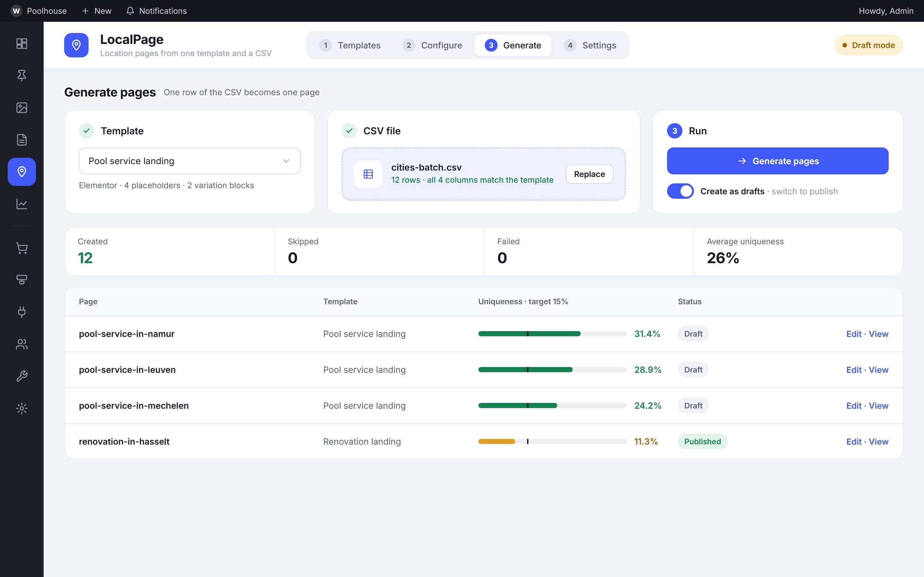
Task: Click the pool-service-in-leuven page name
Action: click(127, 370)
